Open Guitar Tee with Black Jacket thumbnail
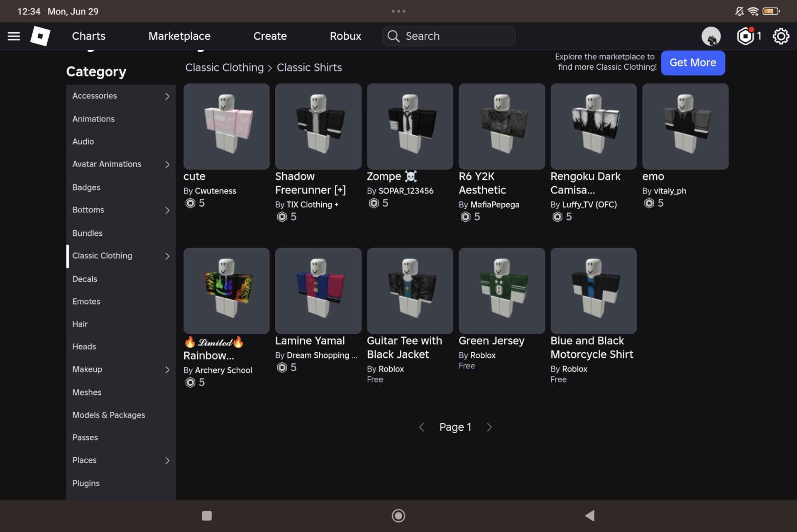The image size is (797, 532). [410, 291]
